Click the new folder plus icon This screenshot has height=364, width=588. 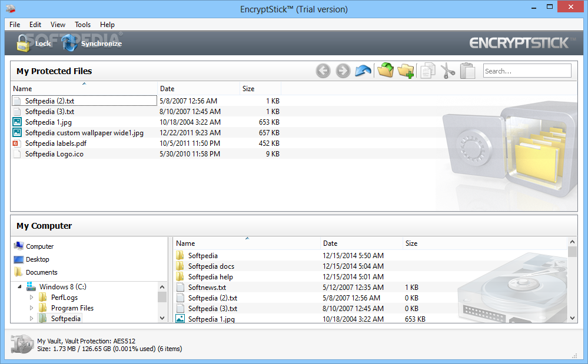[x=406, y=71]
